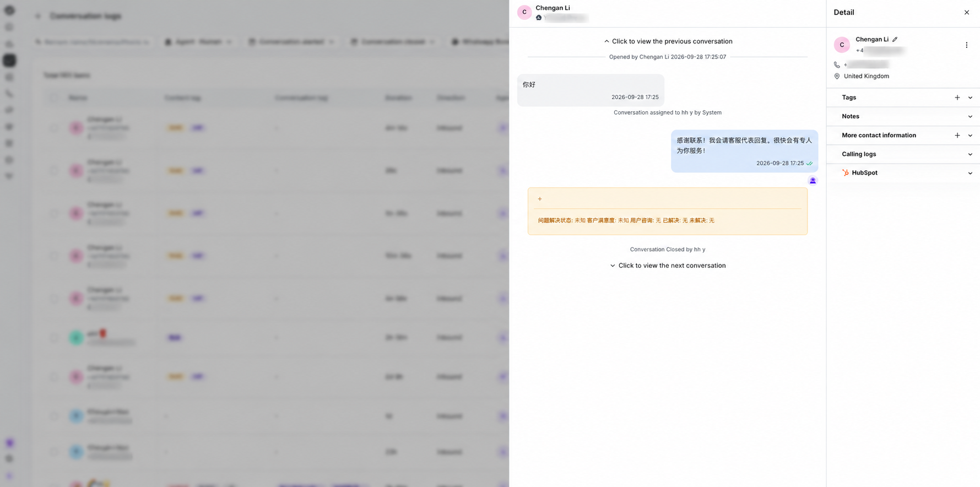980x487 pixels.
Task: Click the search name filter field
Action: (92, 42)
